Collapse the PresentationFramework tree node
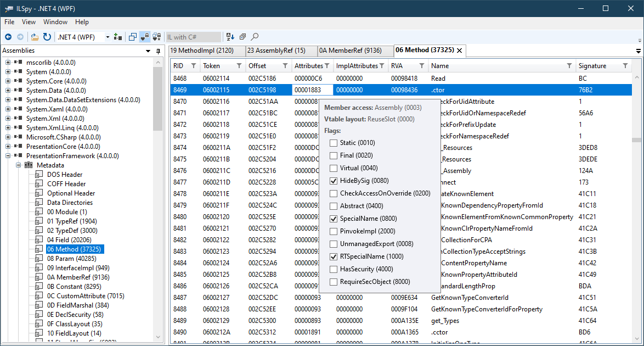This screenshot has height=346, width=644. pos(8,156)
